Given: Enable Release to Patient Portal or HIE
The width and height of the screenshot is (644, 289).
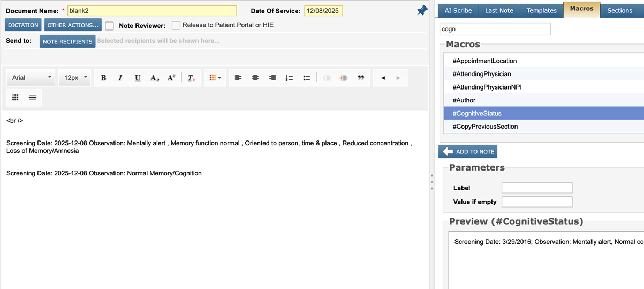Looking at the screenshot, I should 176,25.
